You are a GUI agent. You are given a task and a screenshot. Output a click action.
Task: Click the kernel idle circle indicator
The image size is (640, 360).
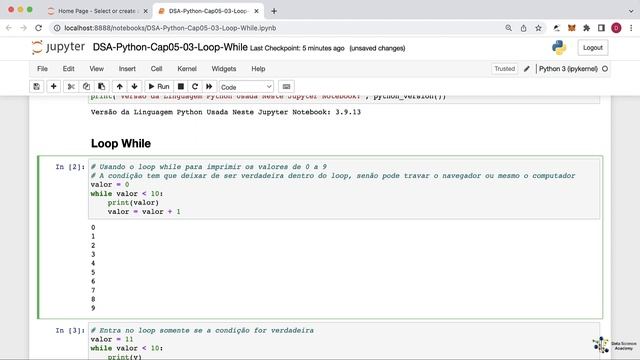click(x=605, y=69)
